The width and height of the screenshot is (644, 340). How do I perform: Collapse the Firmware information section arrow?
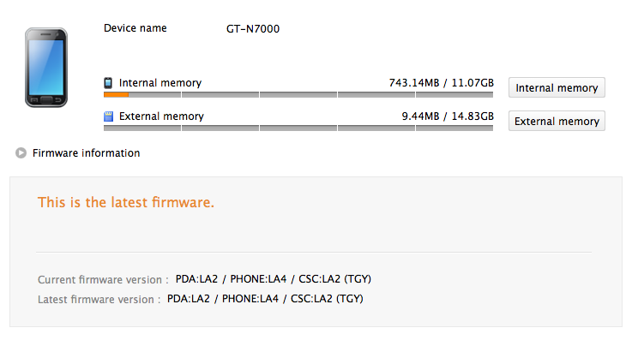pyautogui.click(x=21, y=153)
